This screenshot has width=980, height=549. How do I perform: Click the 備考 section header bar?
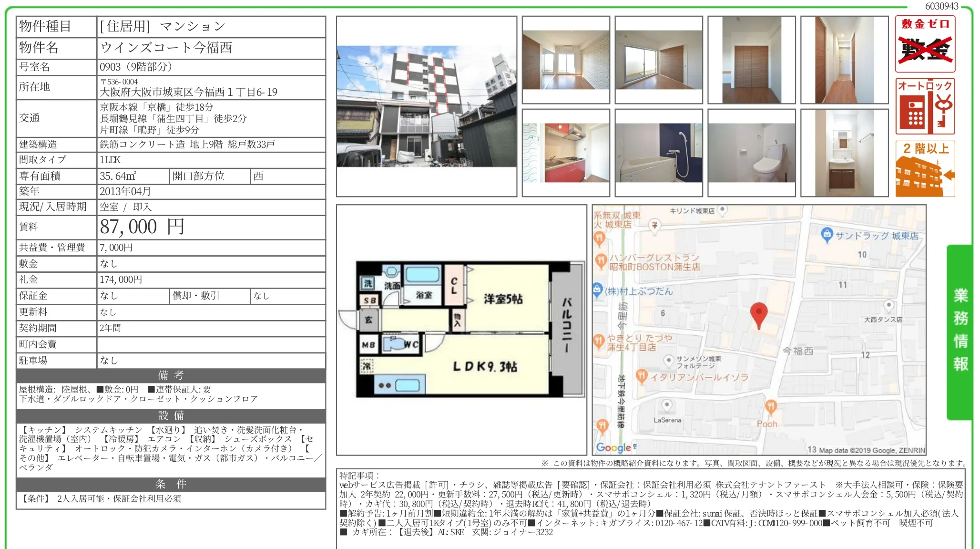pyautogui.click(x=171, y=375)
